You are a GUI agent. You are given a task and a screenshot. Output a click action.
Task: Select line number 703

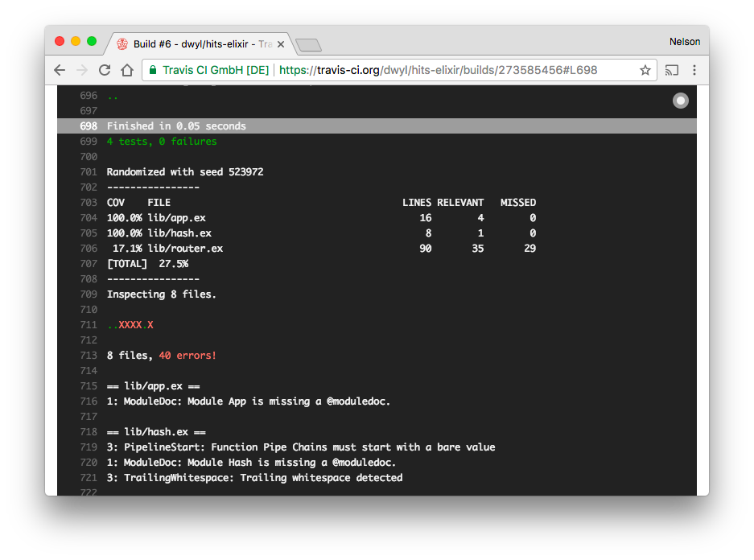tap(89, 203)
